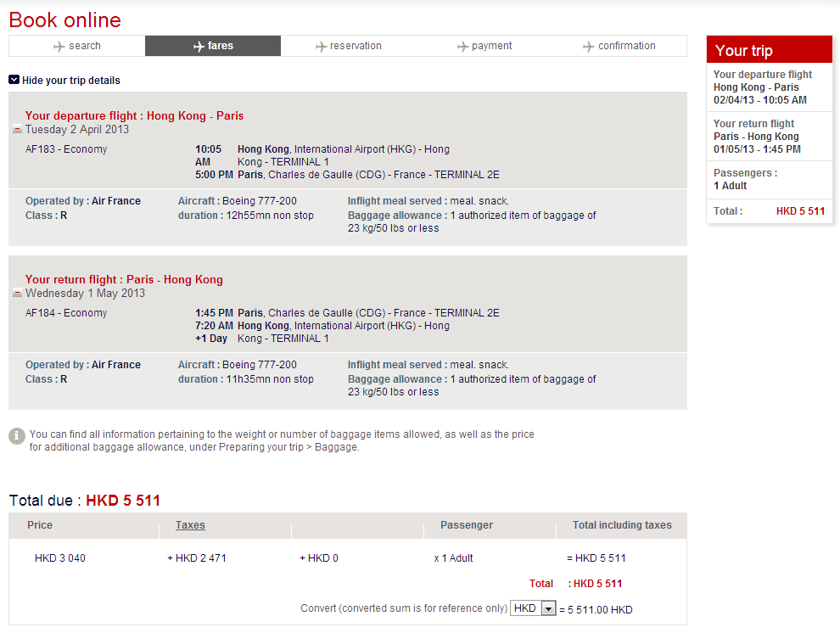840x633 pixels.
Task: Click the Book online page heading
Action: coord(65,20)
